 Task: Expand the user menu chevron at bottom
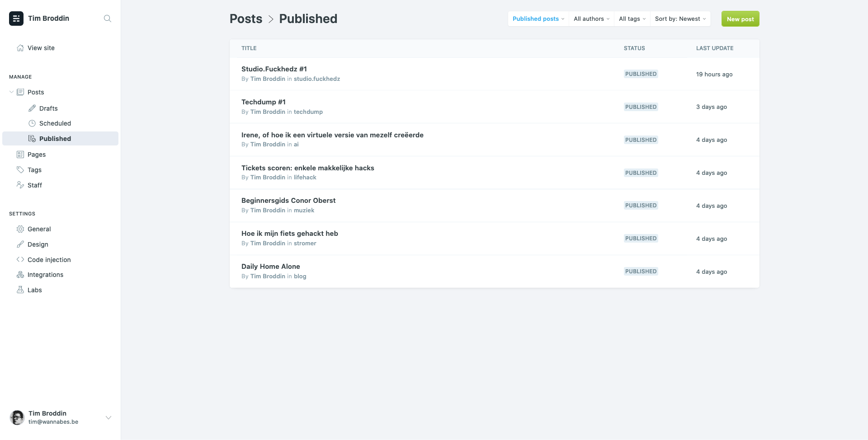pos(108,417)
